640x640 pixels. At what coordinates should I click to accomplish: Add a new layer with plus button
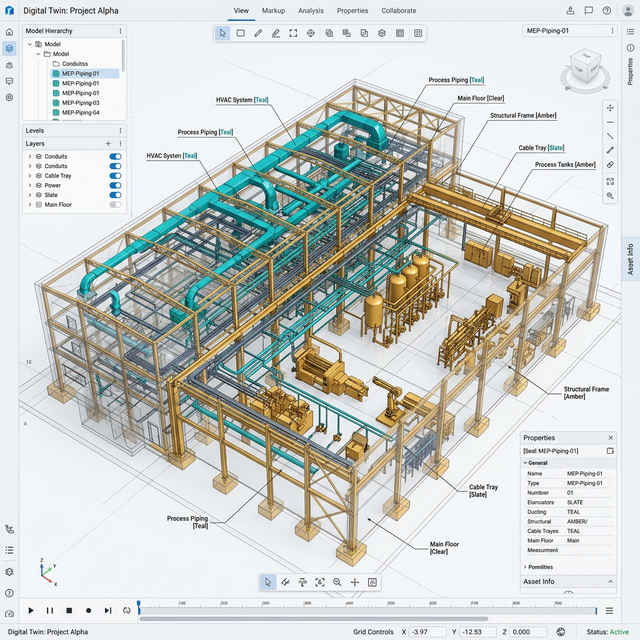pyautogui.click(x=108, y=144)
